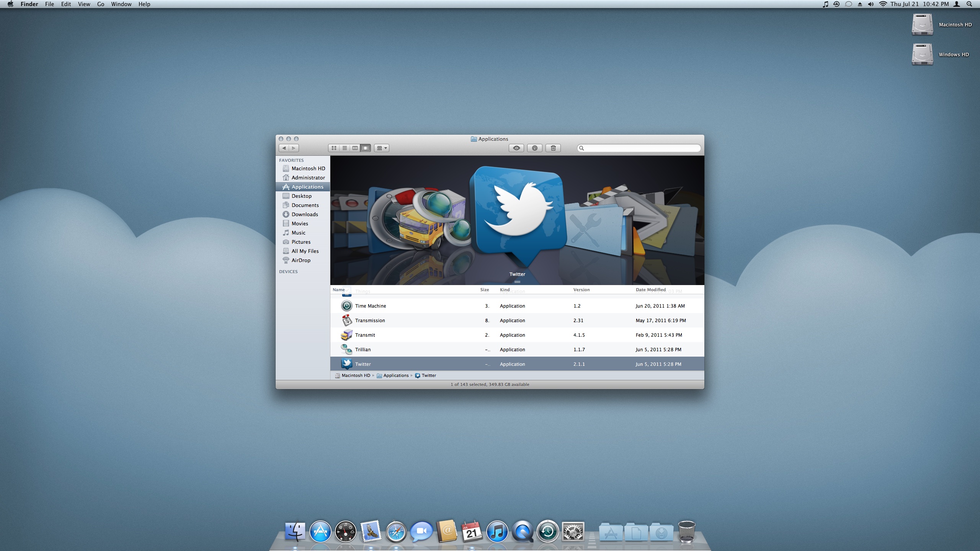Open the File menu
Screen dimensions: 980x551
tap(49, 4)
